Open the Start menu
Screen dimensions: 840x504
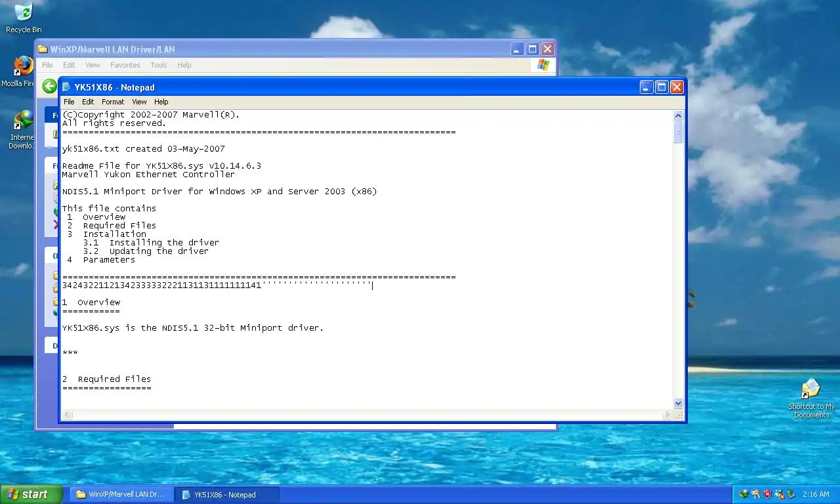click(x=31, y=494)
